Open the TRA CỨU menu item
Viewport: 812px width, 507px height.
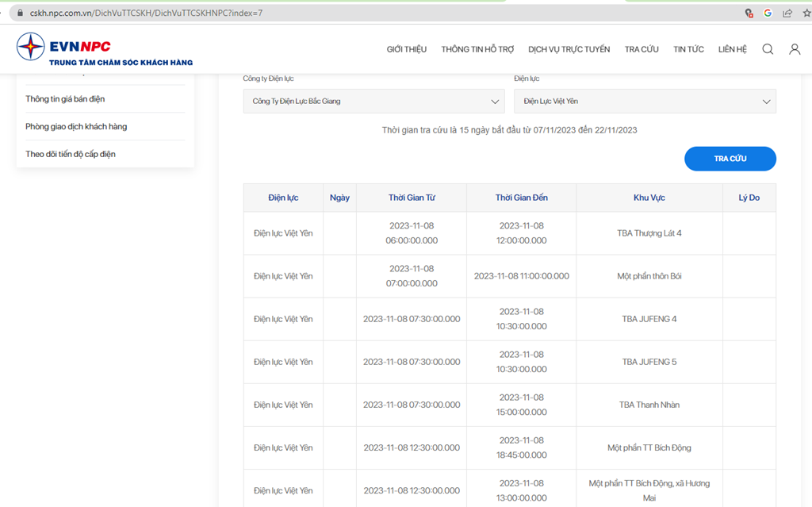[641, 49]
